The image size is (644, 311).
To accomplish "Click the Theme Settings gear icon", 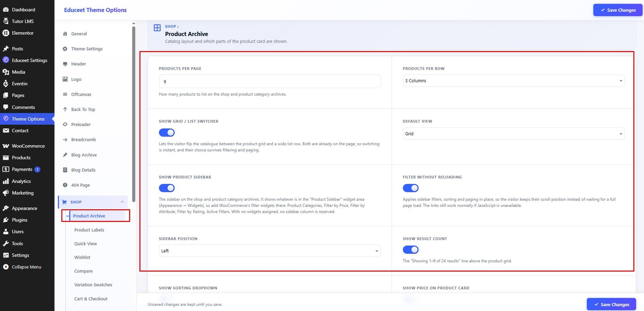I will [x=65, y=49].
